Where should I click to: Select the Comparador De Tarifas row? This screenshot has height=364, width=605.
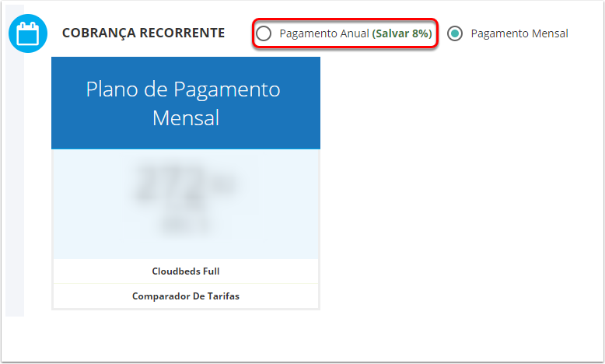(186, 296)
